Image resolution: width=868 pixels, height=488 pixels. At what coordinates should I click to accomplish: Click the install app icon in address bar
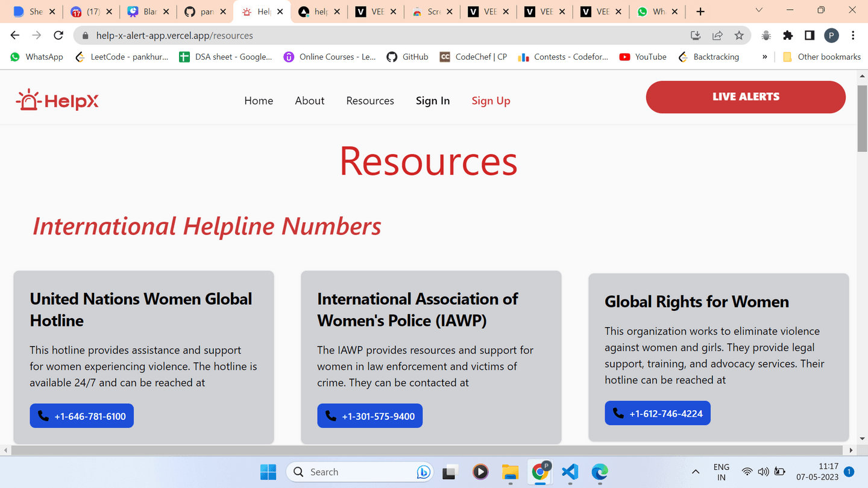coord(696,36)
